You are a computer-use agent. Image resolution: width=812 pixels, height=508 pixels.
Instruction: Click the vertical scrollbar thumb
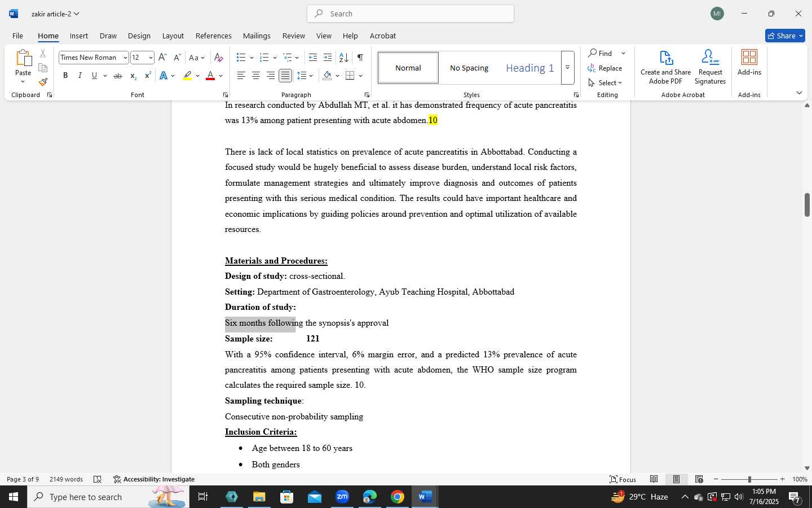pyautogui.click(x=807, y=205)
